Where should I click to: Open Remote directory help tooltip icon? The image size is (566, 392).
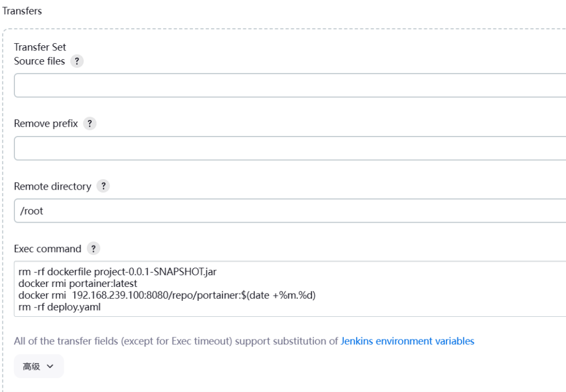tap(103, 186)
